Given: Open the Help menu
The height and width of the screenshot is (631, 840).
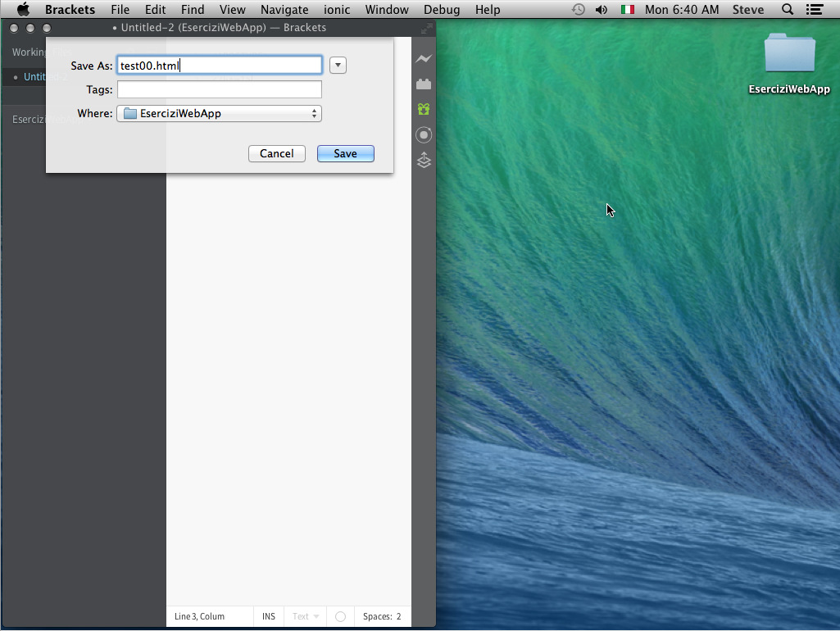Looking at the screenshot, I should pos(488,9).
